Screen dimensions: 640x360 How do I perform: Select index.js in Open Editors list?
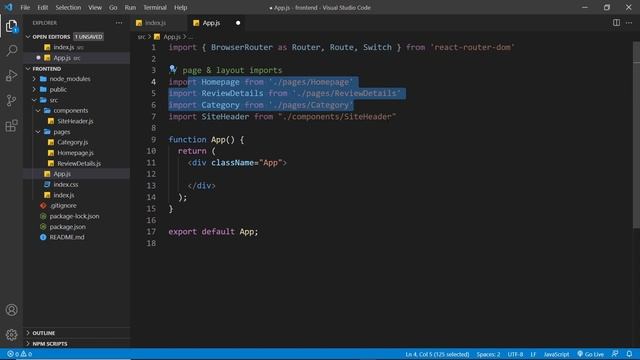tap(77, 47)
